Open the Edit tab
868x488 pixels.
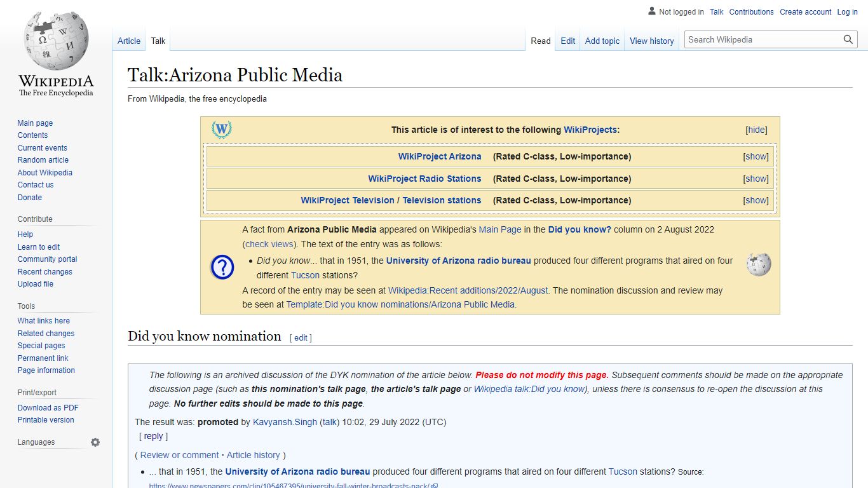568,41
